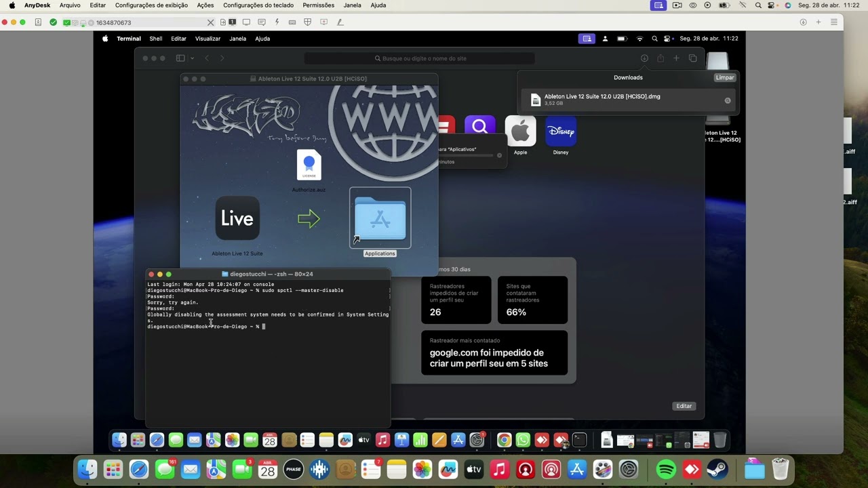868x488 pixels.
Task: Click the remote Safari downloads icon
Action: coord(644,58)
